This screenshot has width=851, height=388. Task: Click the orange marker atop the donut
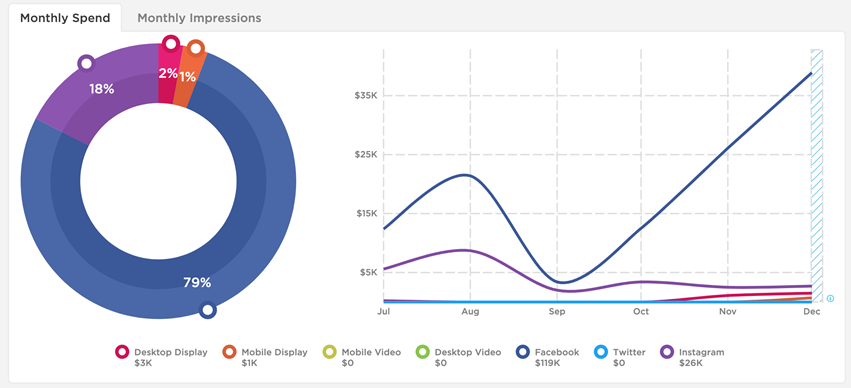click(196, 48)
